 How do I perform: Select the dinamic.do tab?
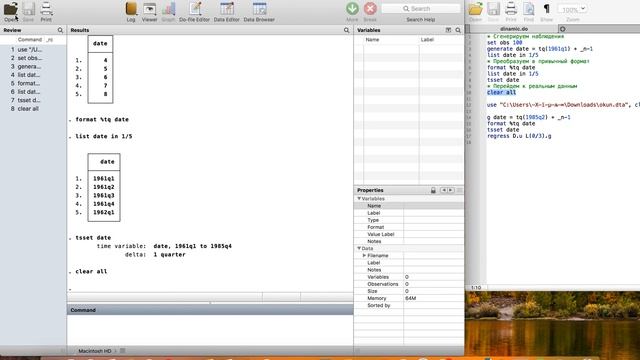click(x=514, y=29)
